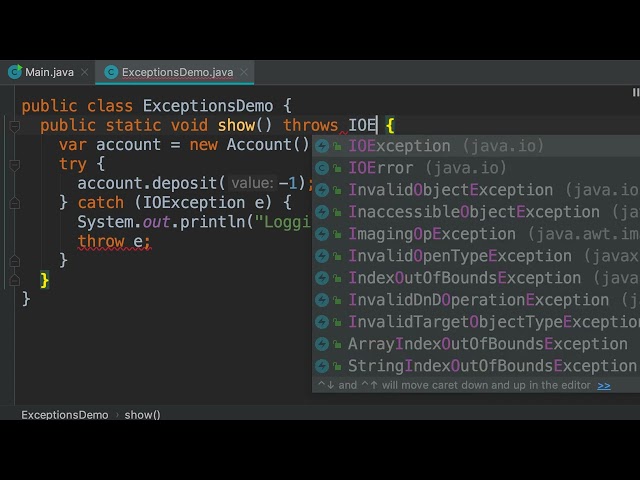The width and height of the screenshot is (640, 480).
Task: Click the exception icon beside StringIndexOutOfBoundsException
Action: click(322, 367)
